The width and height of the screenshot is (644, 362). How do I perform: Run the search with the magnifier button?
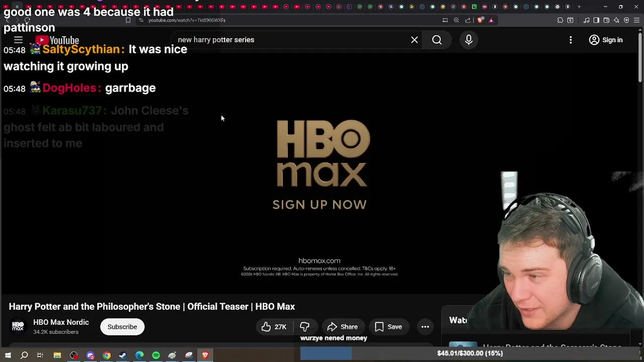(x=437, y=40)
